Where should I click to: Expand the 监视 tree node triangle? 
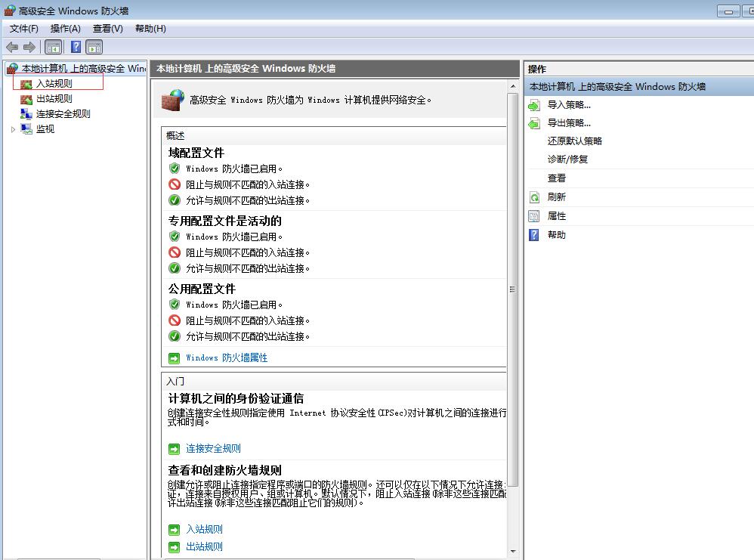pyautogui.click(x=13, y=129)
